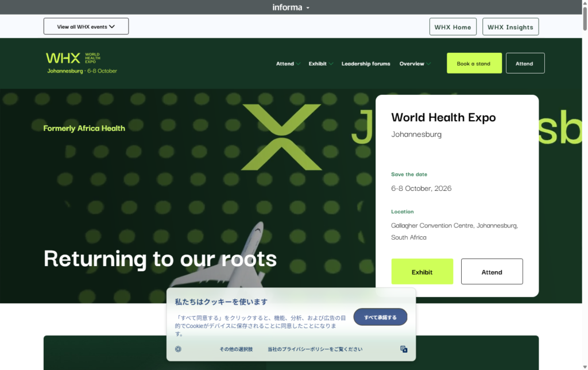The height and width of the screenshot is (370, 588).
Task: Click the Attend button in the header
Action: click(x=524, y=63)
